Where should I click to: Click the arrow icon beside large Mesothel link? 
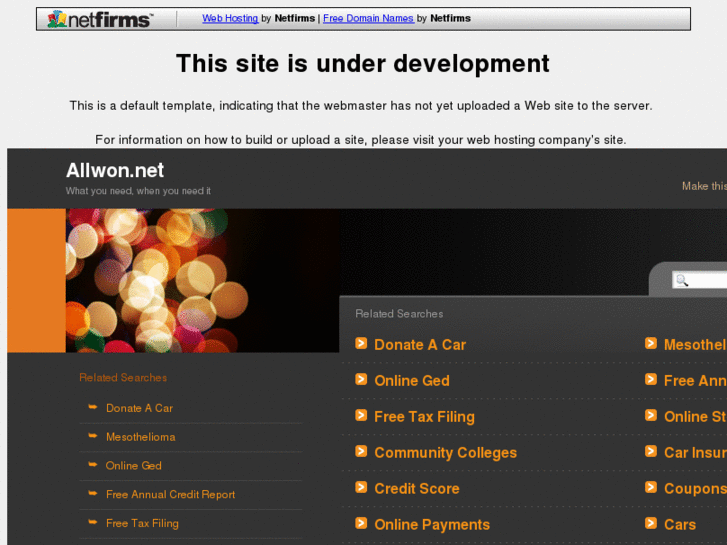(x=651, y=343)
